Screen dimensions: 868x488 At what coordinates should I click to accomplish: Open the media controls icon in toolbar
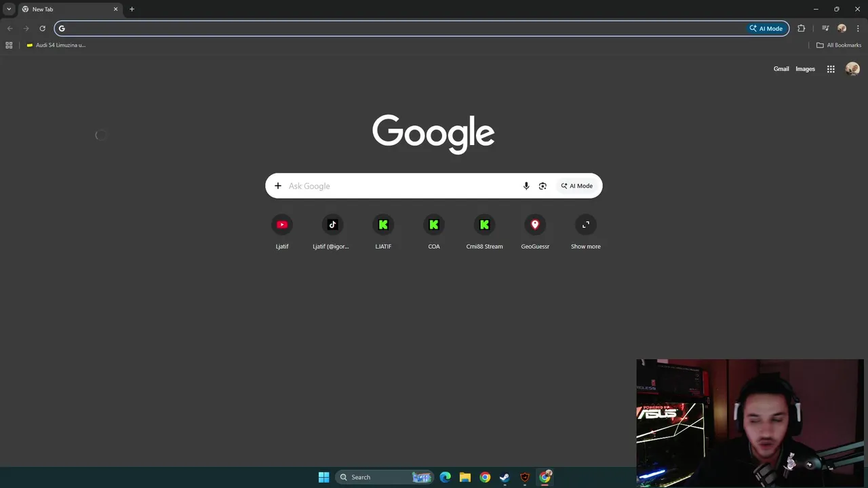(x=825, y=28)
